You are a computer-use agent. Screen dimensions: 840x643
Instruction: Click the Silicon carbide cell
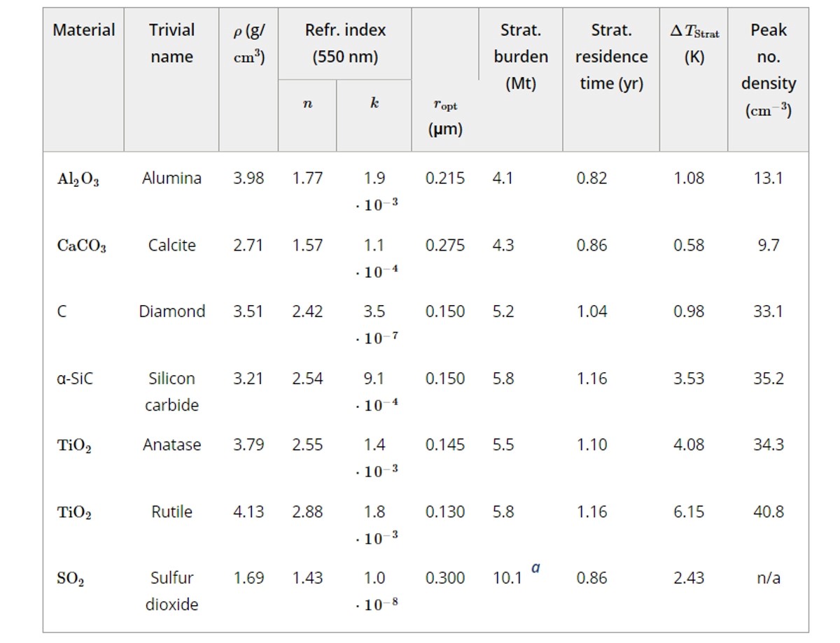[171, 392]
